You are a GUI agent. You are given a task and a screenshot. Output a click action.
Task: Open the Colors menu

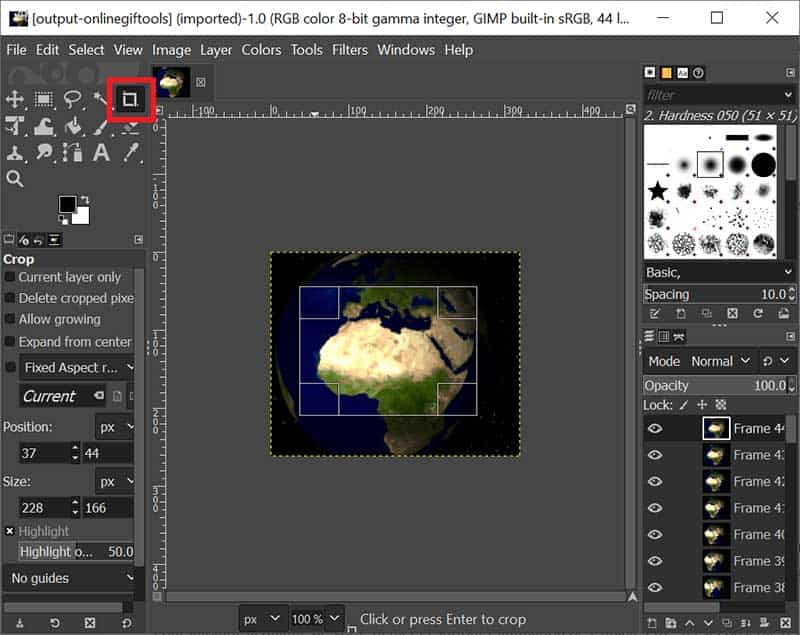261,50
